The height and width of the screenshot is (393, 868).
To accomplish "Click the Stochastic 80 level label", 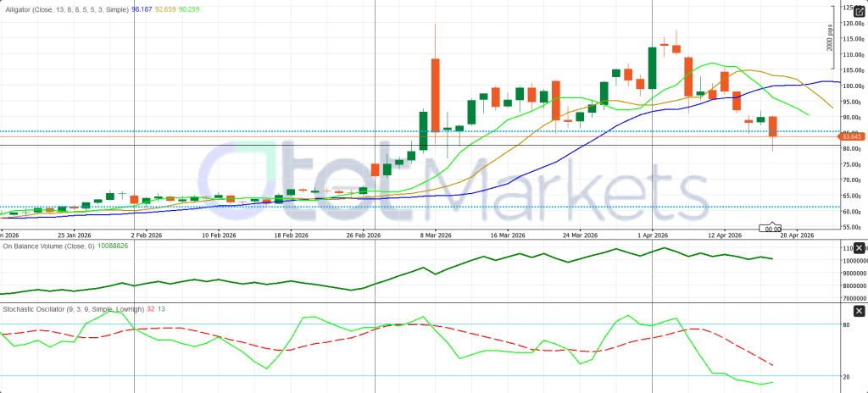I will pos(846,324).
